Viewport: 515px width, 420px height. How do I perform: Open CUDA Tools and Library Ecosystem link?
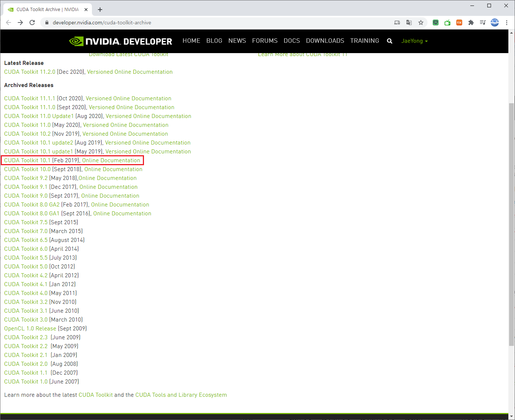coord(181,395)
